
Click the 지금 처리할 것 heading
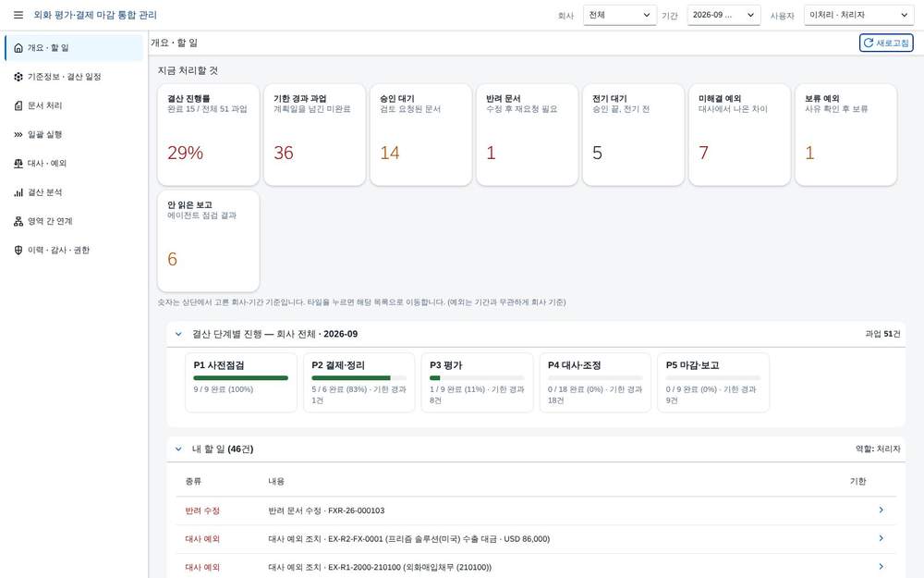coord(188,71)
